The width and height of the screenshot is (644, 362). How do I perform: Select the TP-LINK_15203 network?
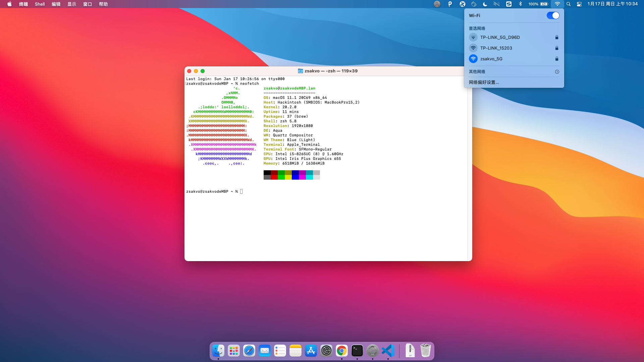point(496,48)
